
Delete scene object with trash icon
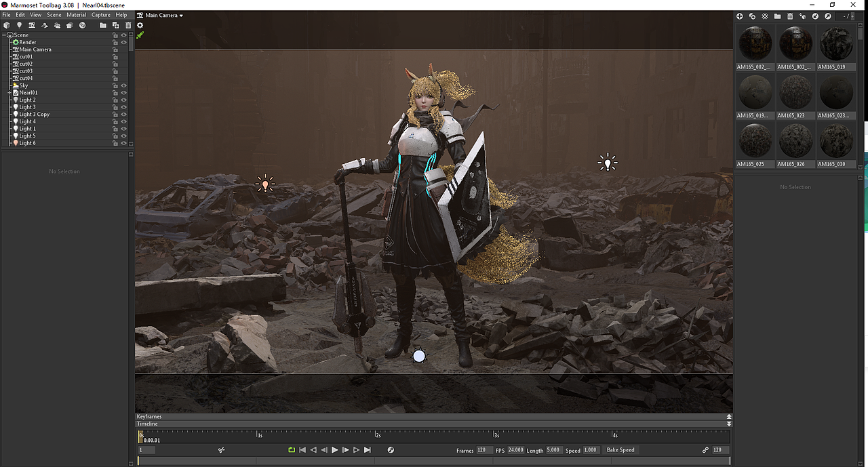(x=128, y=25)
